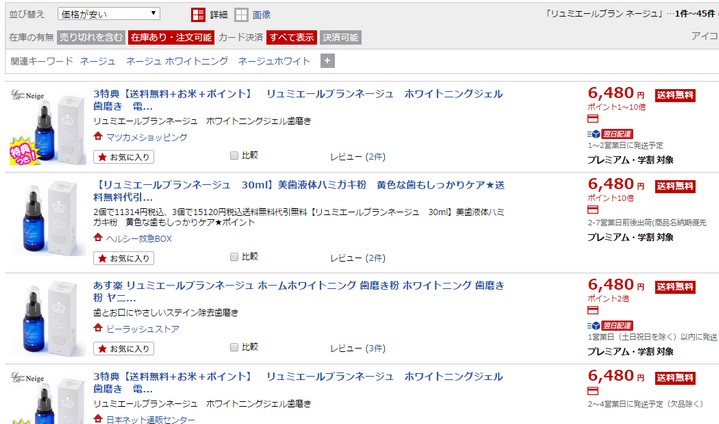Click the 画像 view link

coord(261,15)
